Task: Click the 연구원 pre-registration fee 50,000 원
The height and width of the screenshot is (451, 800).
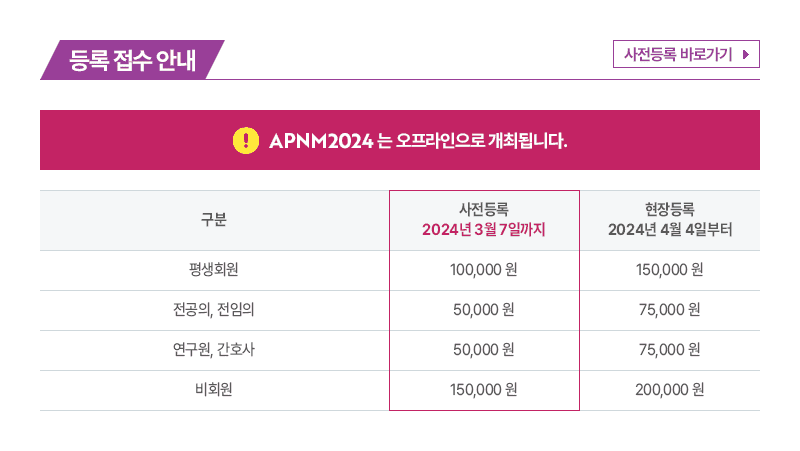Action: pyautogui.click(x=484, y=350)
